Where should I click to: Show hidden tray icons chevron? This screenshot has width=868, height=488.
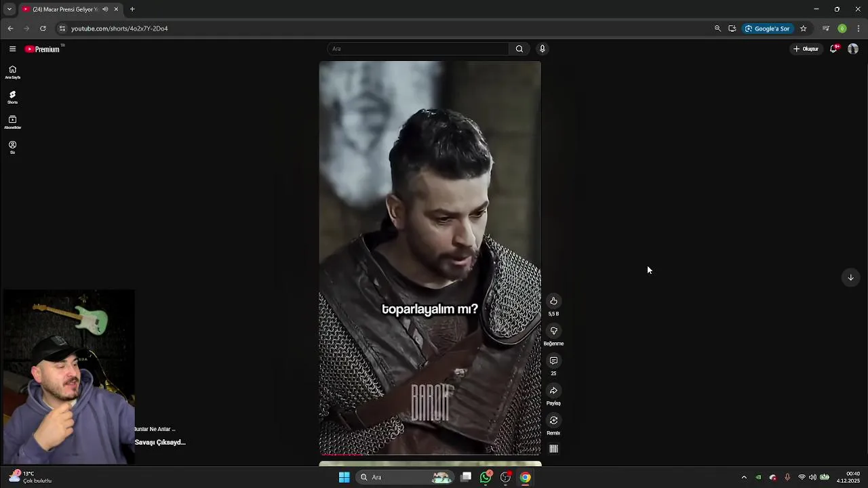tap(744, 477)
